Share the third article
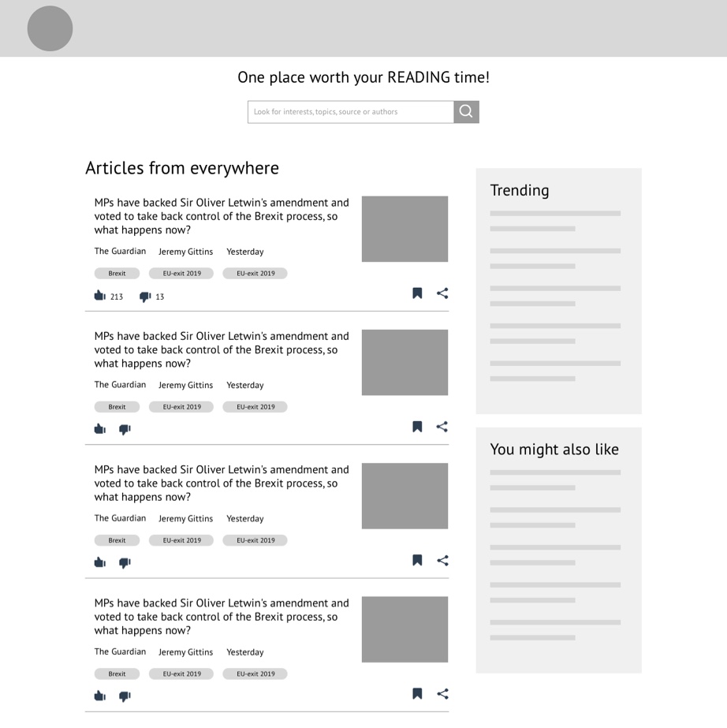The image size is (727, 728). (x=442, y=561)
